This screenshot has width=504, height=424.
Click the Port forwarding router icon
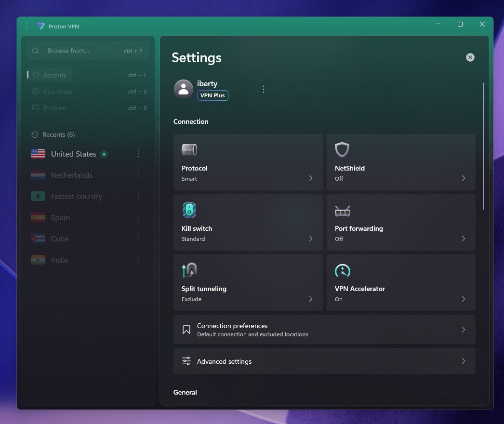click(342, 211)
